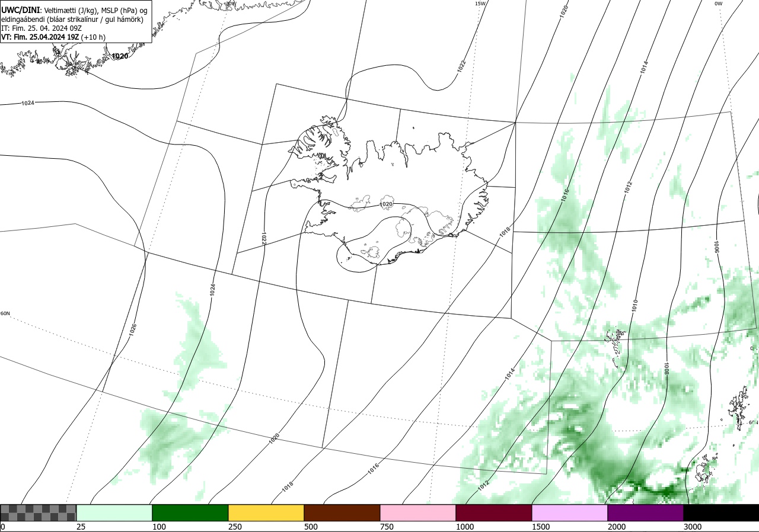
Task: Click the 60N latitude label at left edge
Action: coord(5,313)
